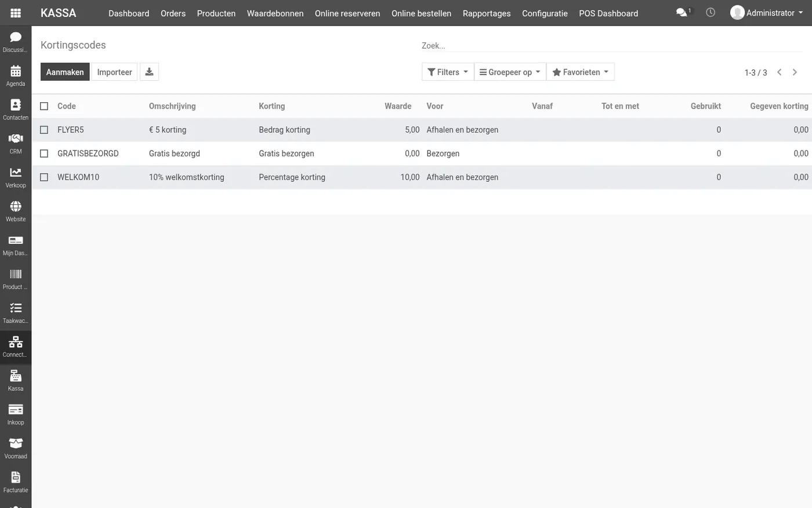Open the Groepeer op dropdown
The width and height of the screenshot is (812, 508).
coord(510,72)
